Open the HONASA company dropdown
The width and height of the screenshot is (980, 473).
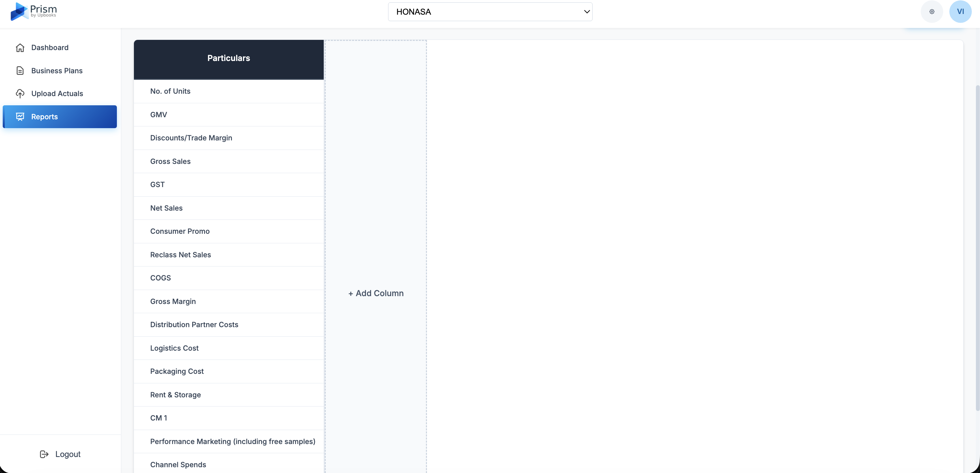coord(490,12)
